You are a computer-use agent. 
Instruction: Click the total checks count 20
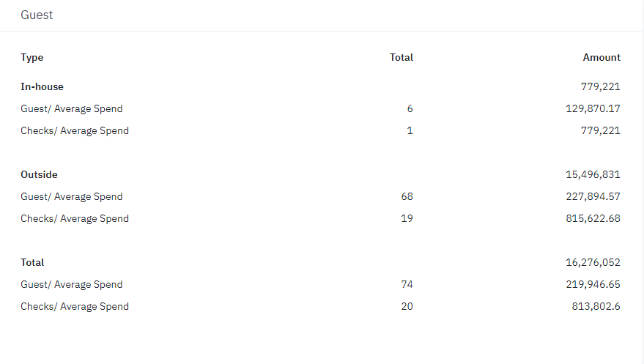[x=407, y=306]
